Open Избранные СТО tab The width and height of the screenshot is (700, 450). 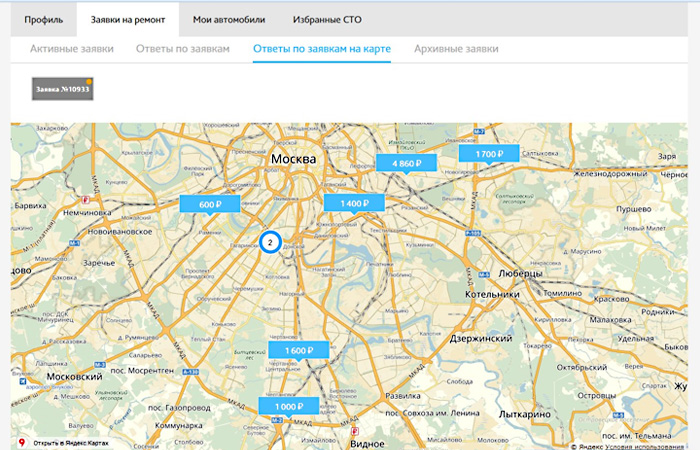click(x=327, y=20)
